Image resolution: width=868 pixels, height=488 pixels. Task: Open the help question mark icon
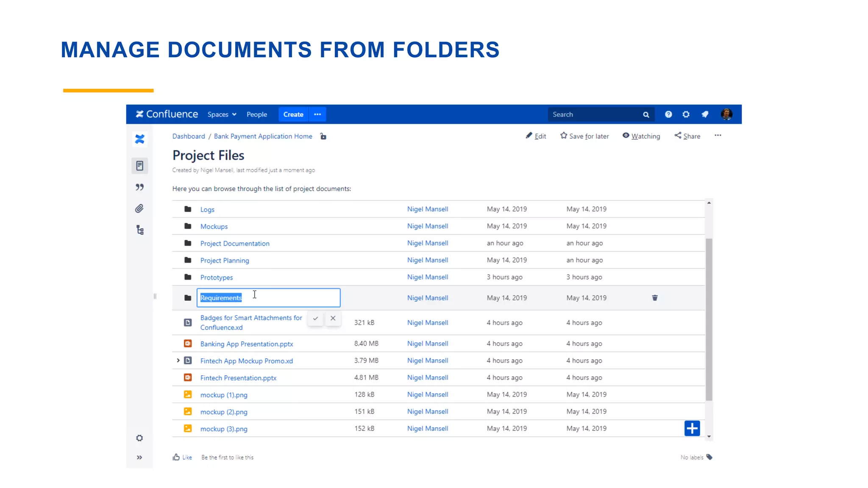pyautogui.click(x=668, y=114)
